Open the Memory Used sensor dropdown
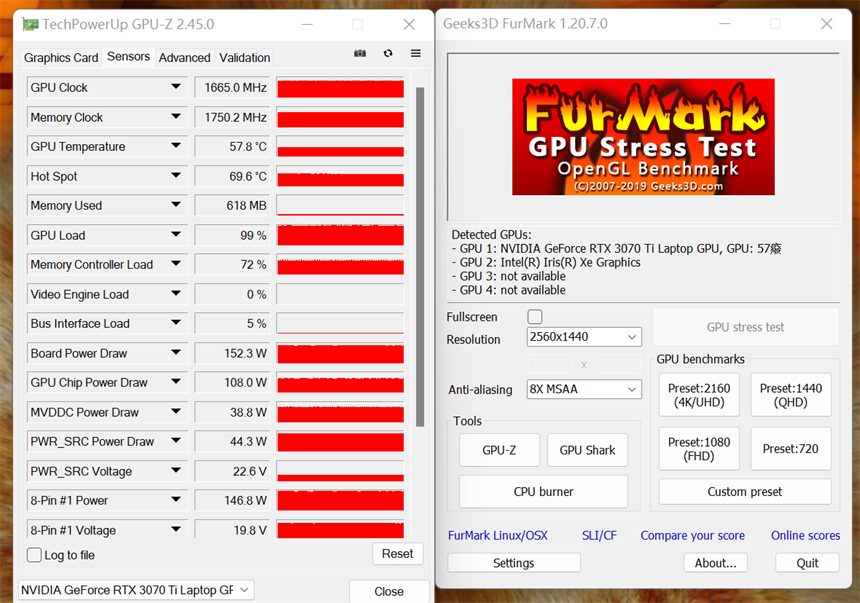The width and height of the screenshot is (860, 603). point(176,205)
